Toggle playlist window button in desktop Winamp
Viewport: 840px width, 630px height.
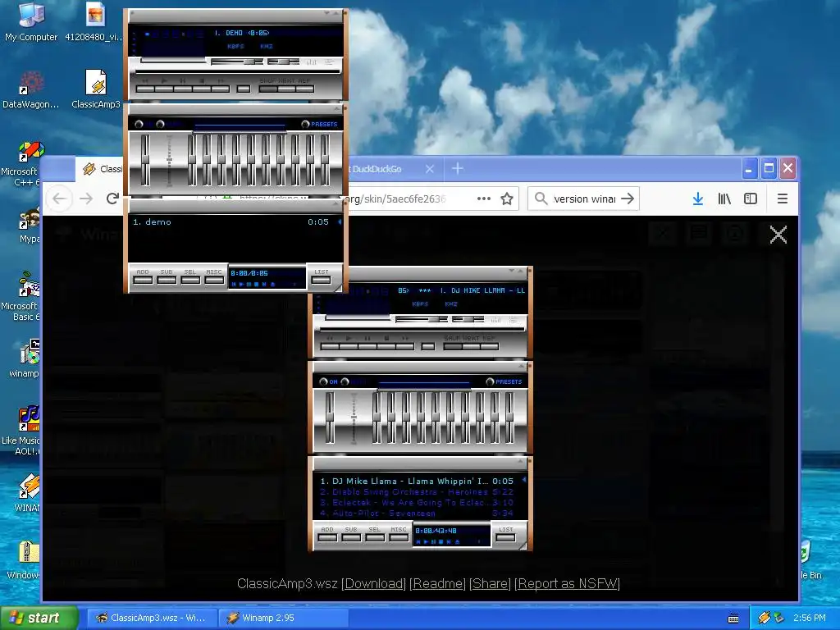[x=328, y=62]
